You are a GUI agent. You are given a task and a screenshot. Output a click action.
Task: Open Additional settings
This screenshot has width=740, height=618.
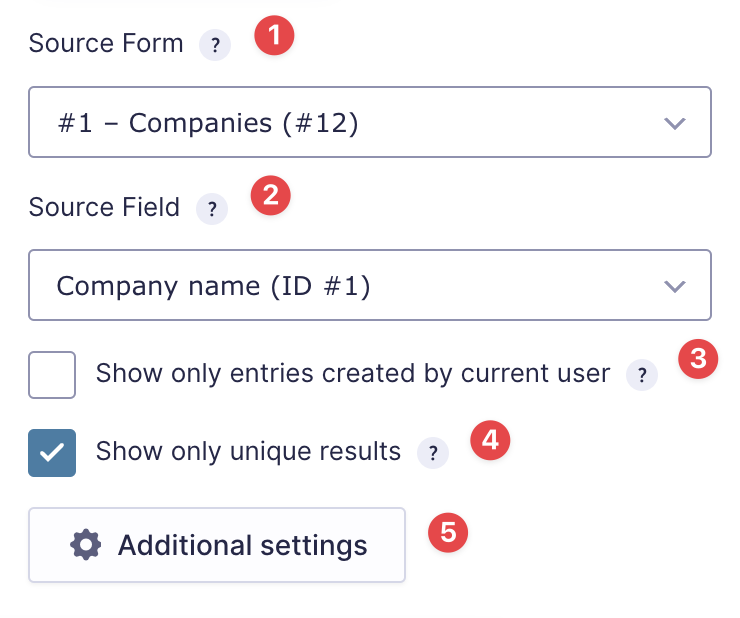pyautogui.click(x=217, y=545)
